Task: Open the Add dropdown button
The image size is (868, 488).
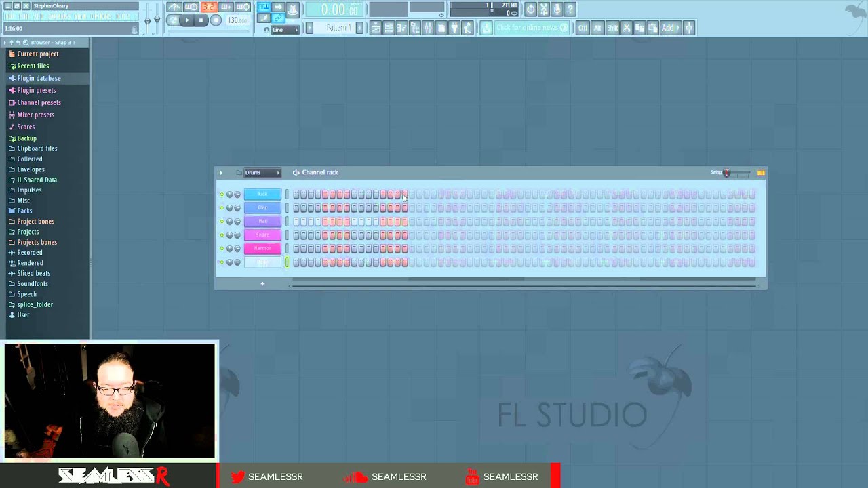Action: coord(669,28)
